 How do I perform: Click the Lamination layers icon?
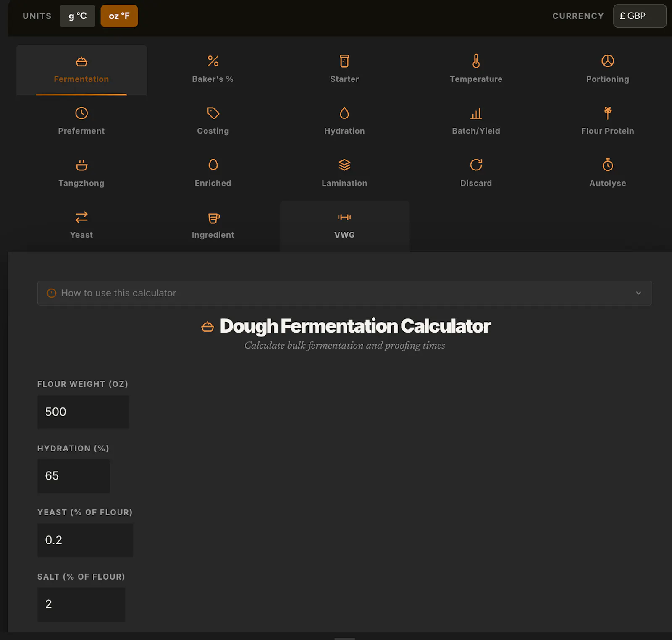pyautogui.click(x=344, y=165)
